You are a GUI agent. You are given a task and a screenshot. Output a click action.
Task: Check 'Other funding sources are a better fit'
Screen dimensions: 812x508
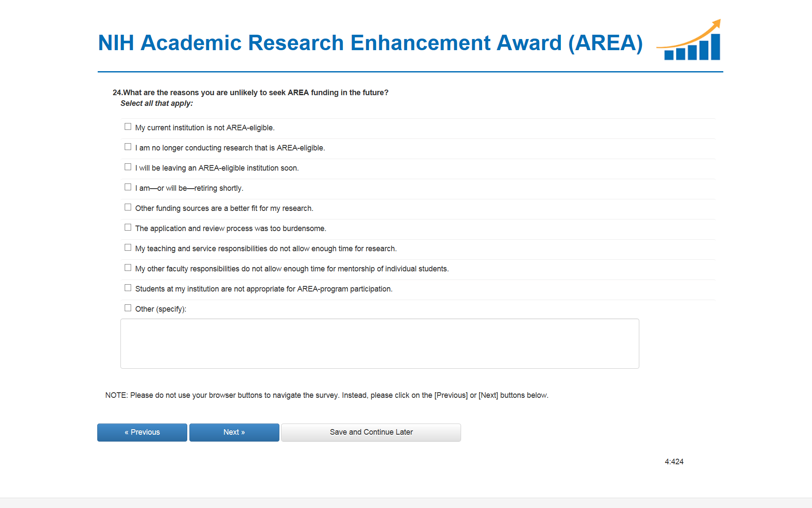tap(128, 207)
